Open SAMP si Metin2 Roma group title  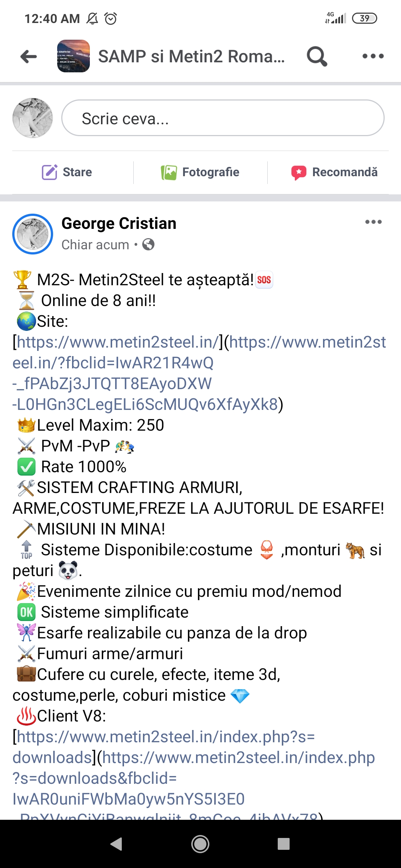tap(191, 56)
